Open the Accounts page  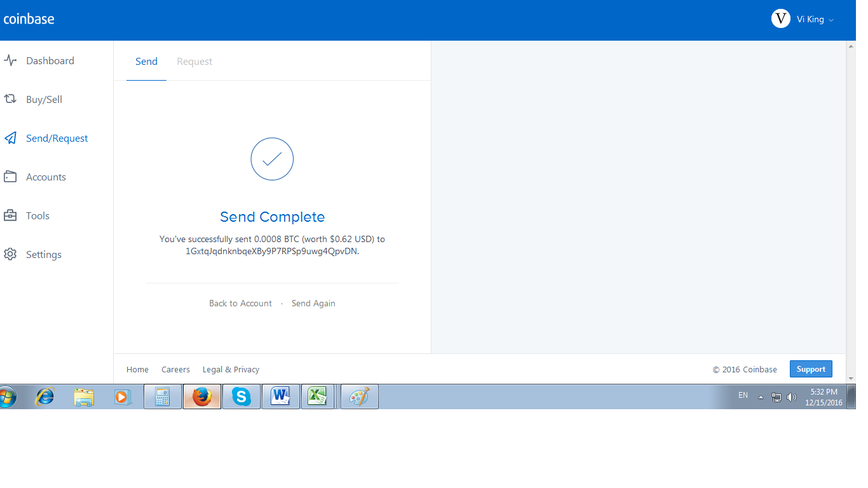pos(46,177)
